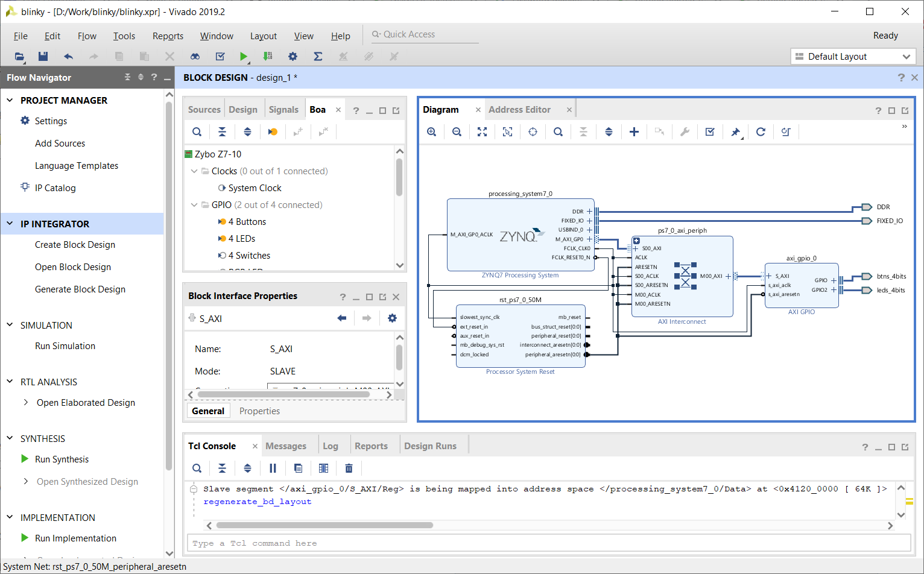Fit the diagram to the window

click(x=483, y=131)
